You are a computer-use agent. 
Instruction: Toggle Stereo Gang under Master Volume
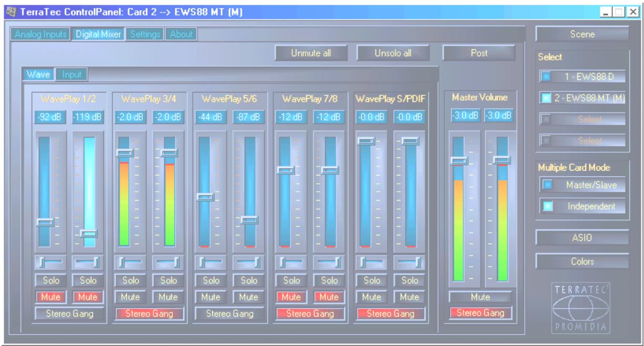(480, 313)
